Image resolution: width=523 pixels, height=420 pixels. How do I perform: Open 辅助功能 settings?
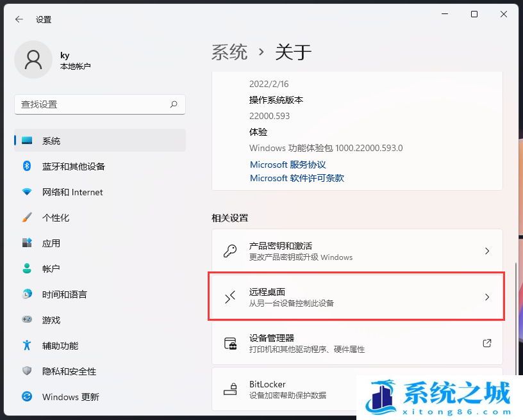100,346
